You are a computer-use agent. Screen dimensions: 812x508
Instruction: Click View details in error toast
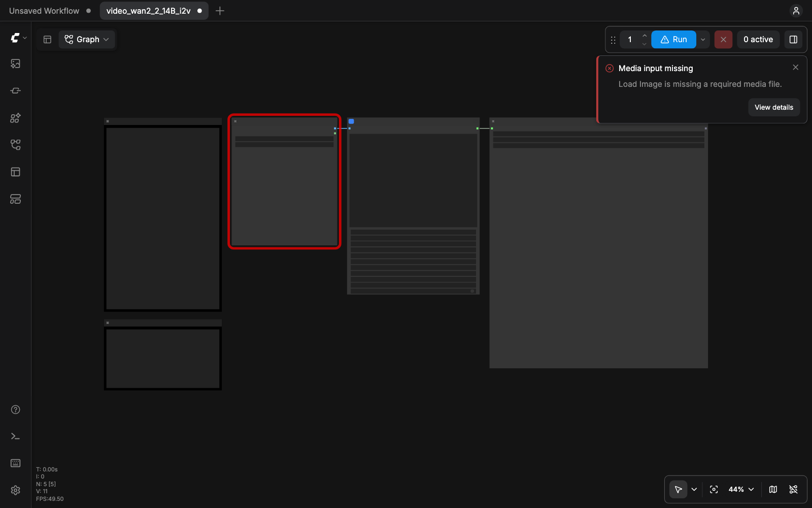[774, 107]
